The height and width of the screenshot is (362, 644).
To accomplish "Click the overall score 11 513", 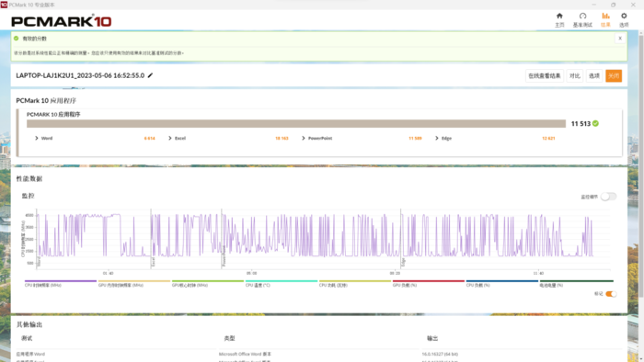I will (581, 123).
